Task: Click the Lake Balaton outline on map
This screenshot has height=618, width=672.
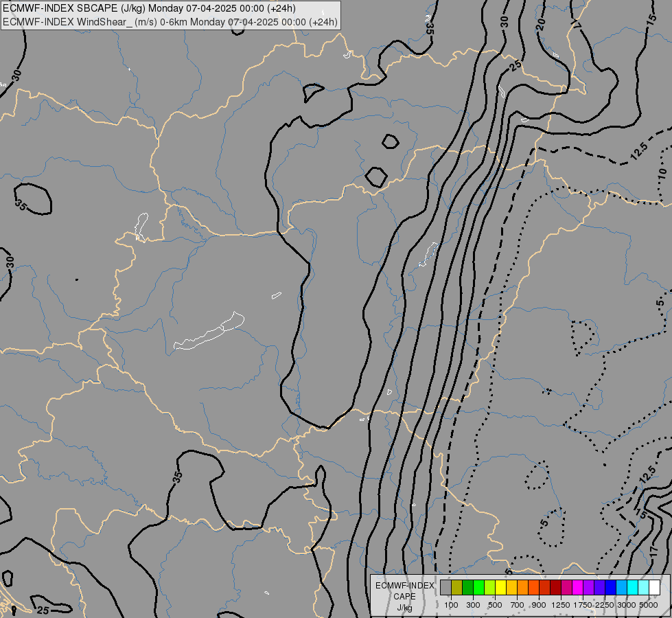Action: (209, 332)
